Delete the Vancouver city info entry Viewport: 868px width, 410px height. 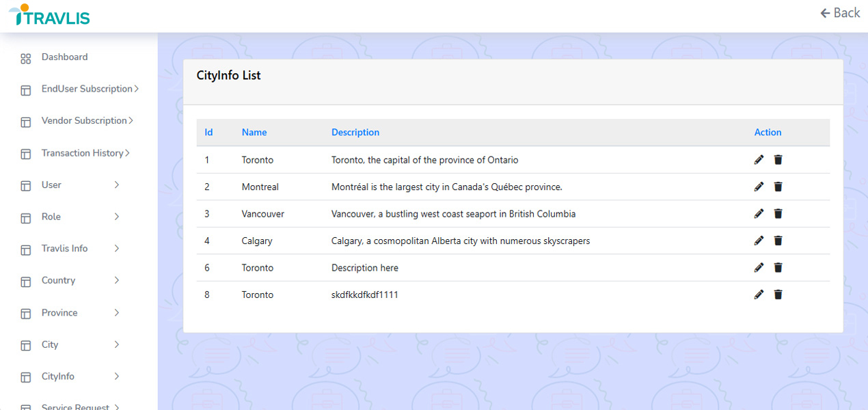point(778,214)
